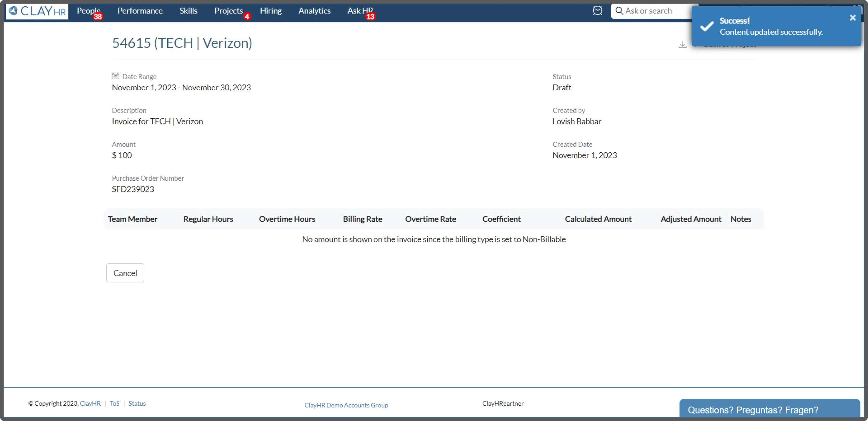This screenshot has height=421, width=868.
Task: Open the Hiring menu
Action: coord(271,11)
